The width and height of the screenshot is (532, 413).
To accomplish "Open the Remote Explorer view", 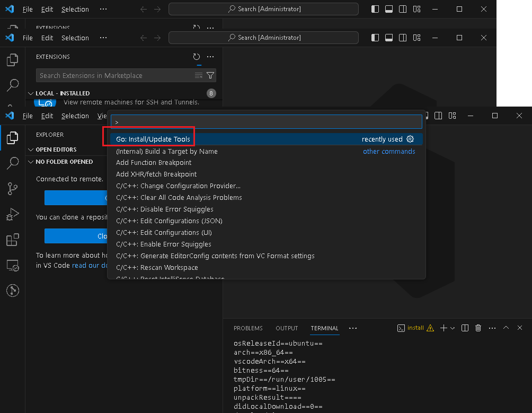I will (12, 265).
